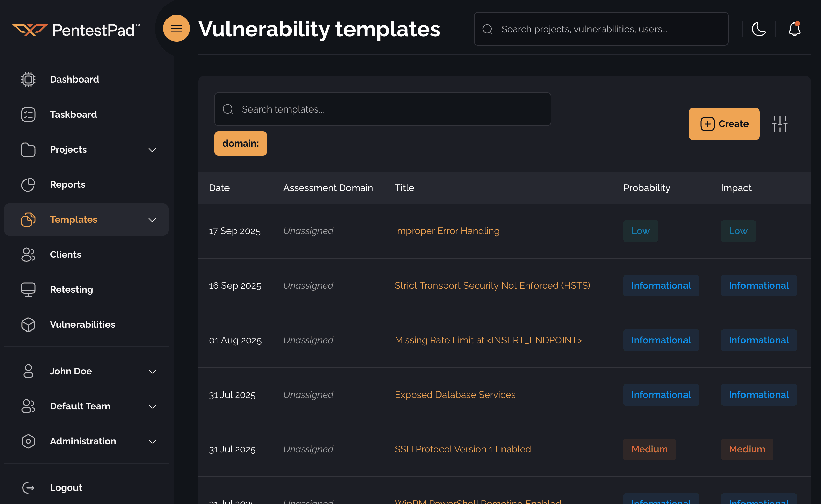Open the Clients page from the sidebar
Screen dimensions: 821x504
(65, 255)
